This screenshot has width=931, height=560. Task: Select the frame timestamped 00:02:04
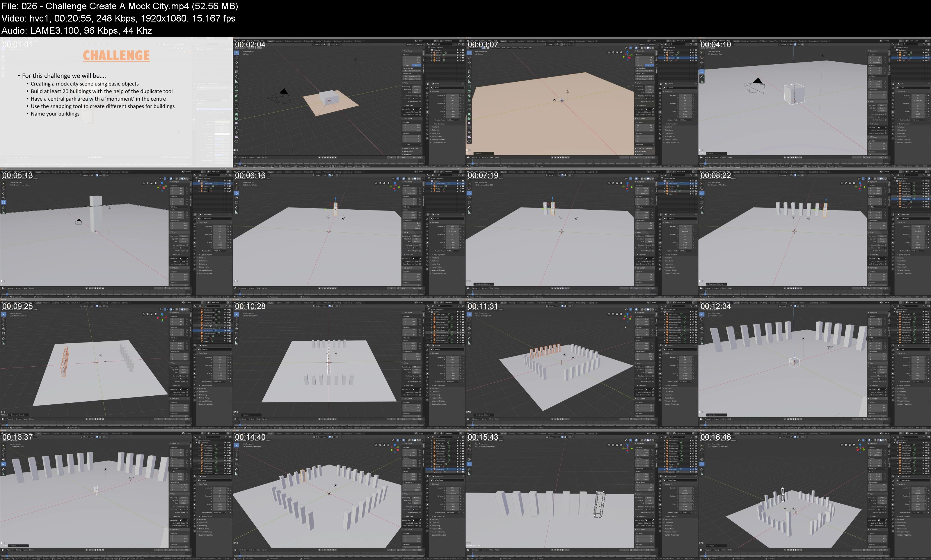pyautogui.click(x=349, y=102)
